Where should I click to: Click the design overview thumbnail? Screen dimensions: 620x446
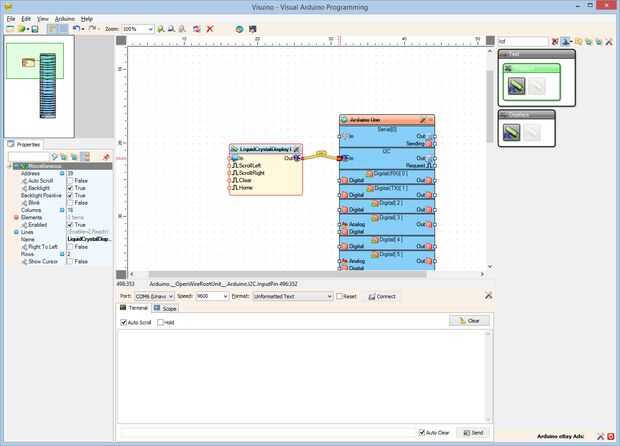click(x=39, y=86)
